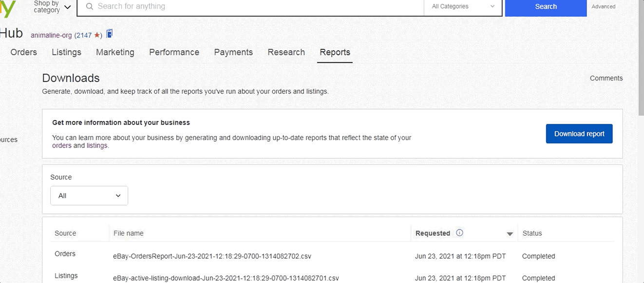The height and width of the screenshot is (283, 644).
Task: Select the Payments tab
Action: [233, 52]
